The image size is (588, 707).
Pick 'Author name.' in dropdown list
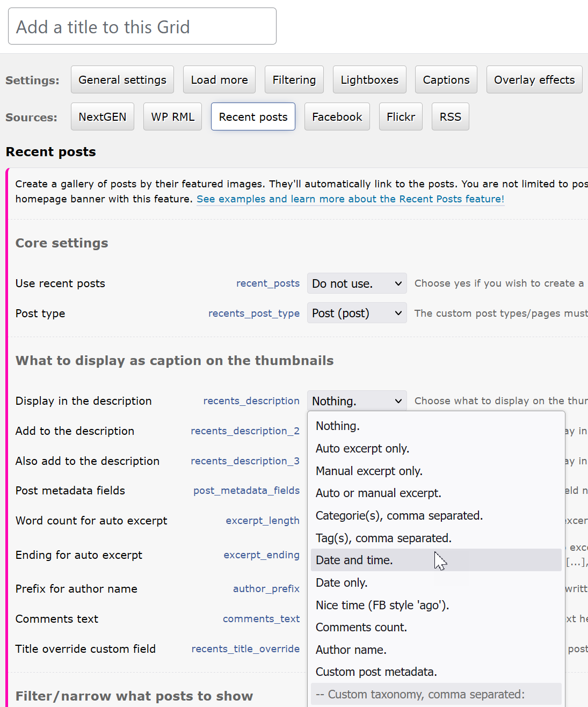pos(351,650)
